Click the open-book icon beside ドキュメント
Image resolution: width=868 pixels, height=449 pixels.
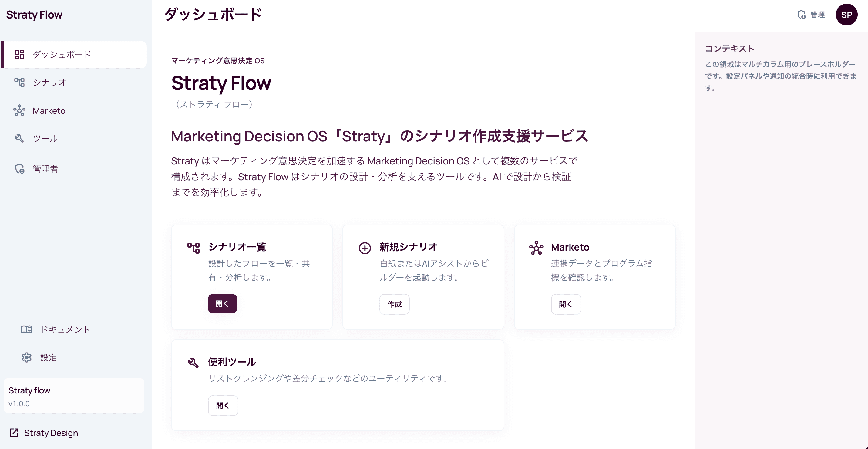27,329
